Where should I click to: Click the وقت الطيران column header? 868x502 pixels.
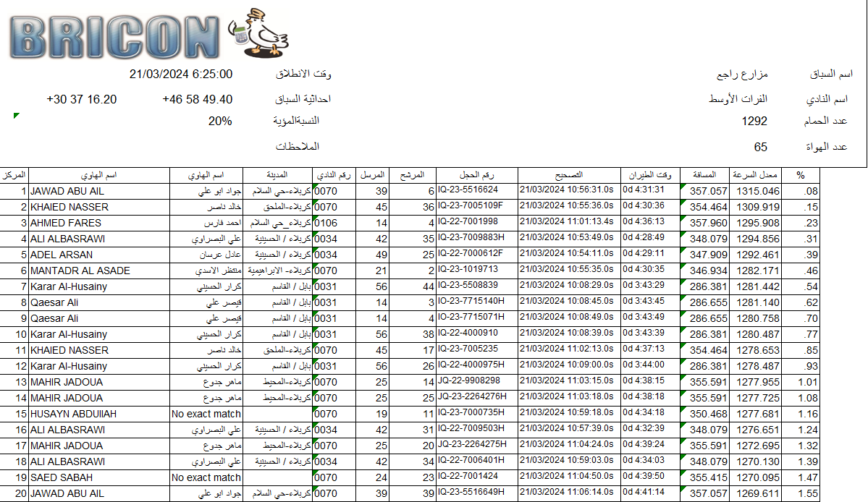[649, 175]
